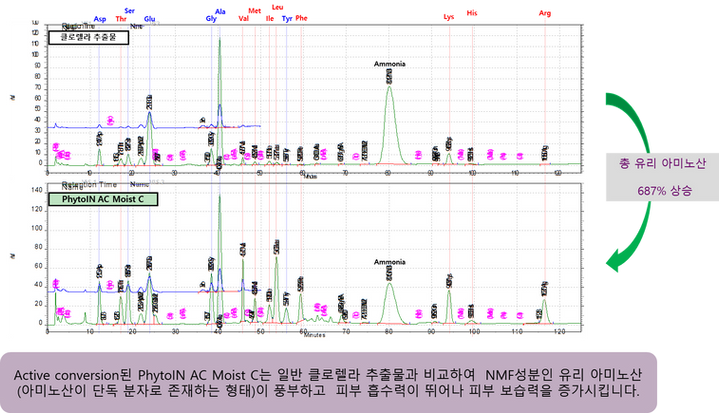Click Ammonia label in 클로렐라 추출물 chromatogram
719x413 pixels.
click(389, 64)
